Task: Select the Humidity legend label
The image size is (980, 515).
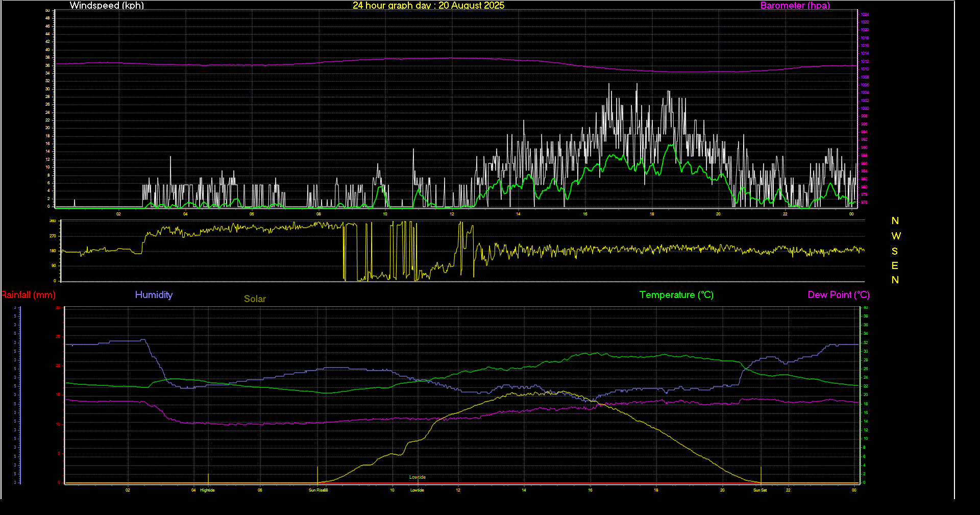Action: pyautogui.click(x=154, y=295)
